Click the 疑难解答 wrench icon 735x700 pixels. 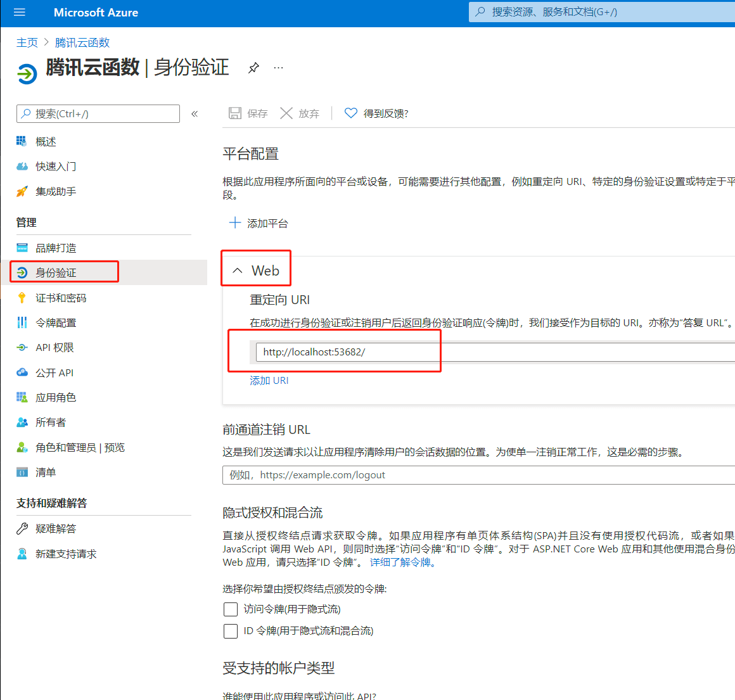[22, 528]
